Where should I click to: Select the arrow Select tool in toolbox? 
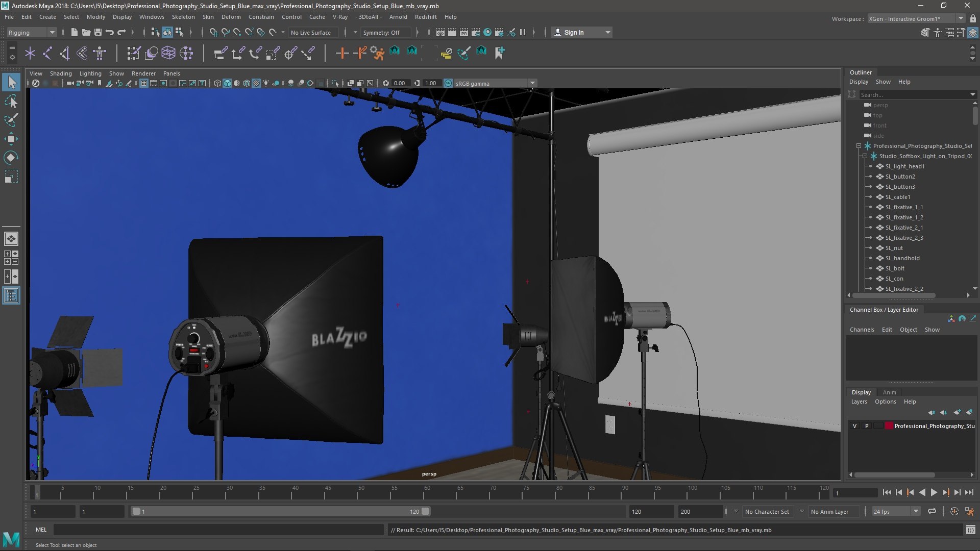[11, 82]
